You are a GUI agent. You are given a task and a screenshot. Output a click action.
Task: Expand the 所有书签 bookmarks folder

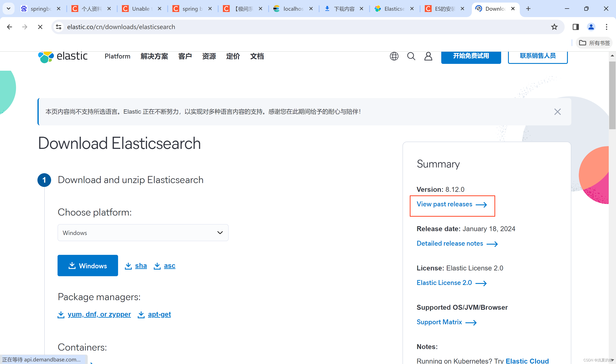click(594, 43)
